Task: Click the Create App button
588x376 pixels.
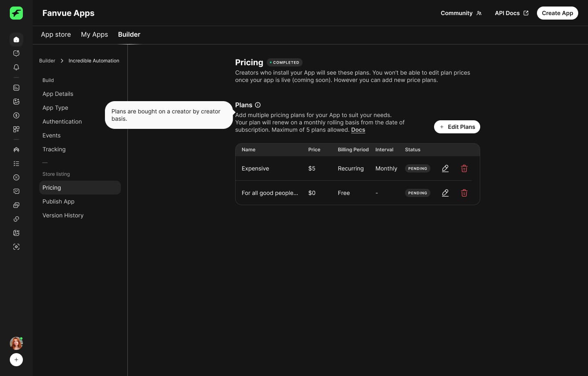Action: click(x=557, y=13)
